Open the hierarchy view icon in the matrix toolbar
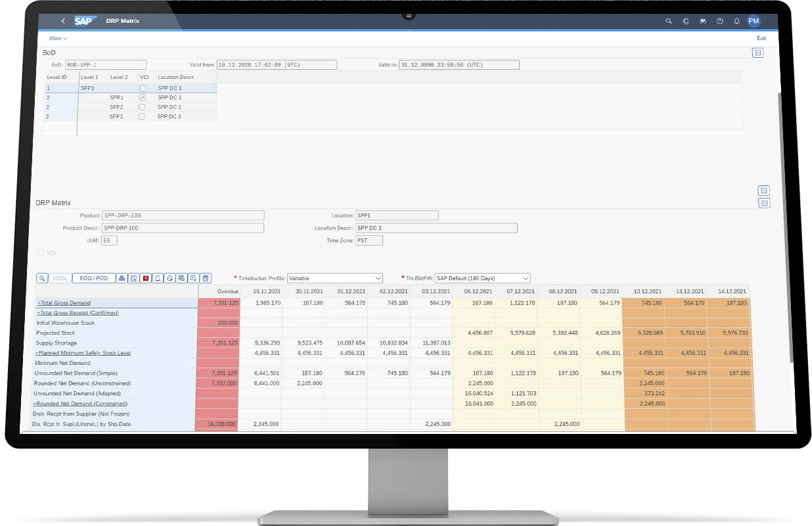The height and width of the screenshot is (526, 812). click(122, 278)
